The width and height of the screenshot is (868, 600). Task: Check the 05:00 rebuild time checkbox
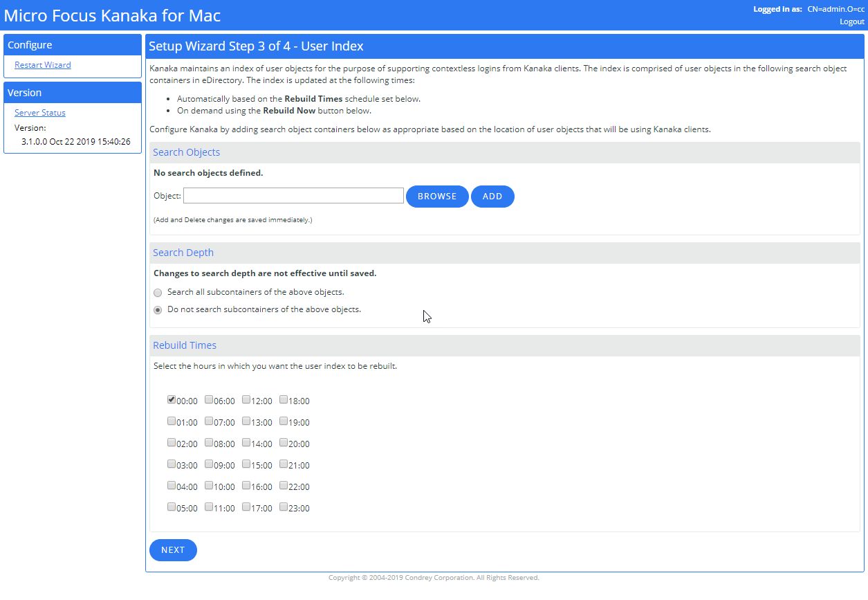click(172, 507)
